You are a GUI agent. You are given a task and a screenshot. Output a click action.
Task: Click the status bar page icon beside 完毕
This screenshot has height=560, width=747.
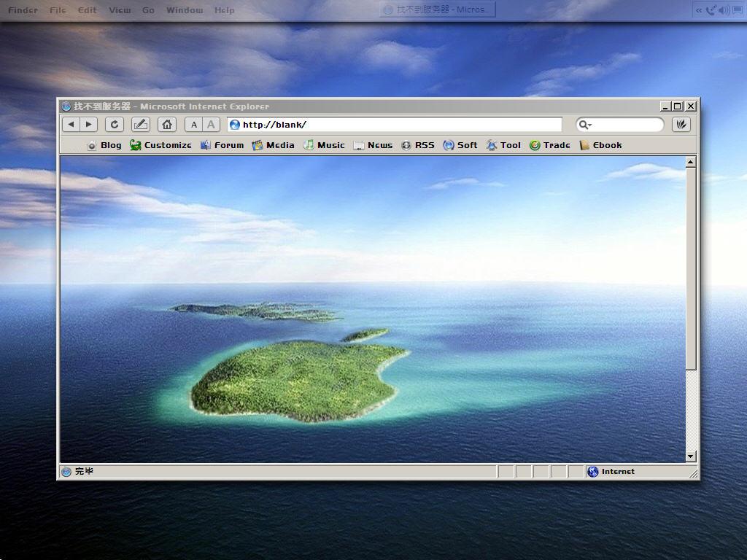[66, 472]
